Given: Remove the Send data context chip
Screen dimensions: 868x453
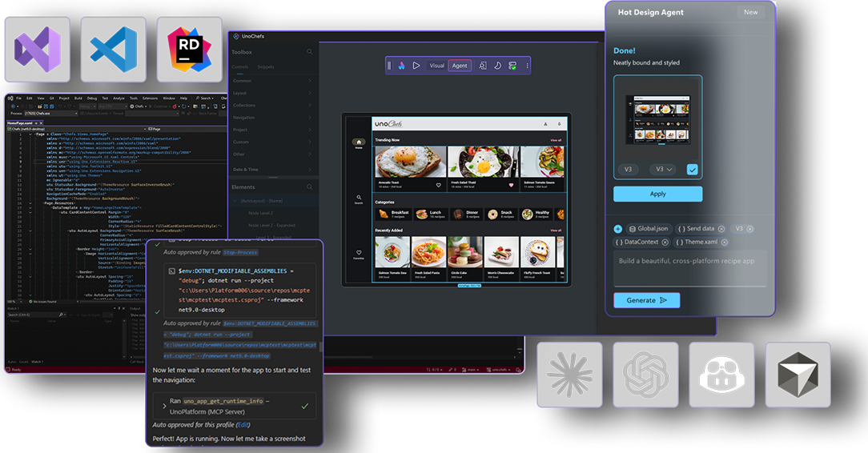Looking at the screenshot, I should point(721,229).
